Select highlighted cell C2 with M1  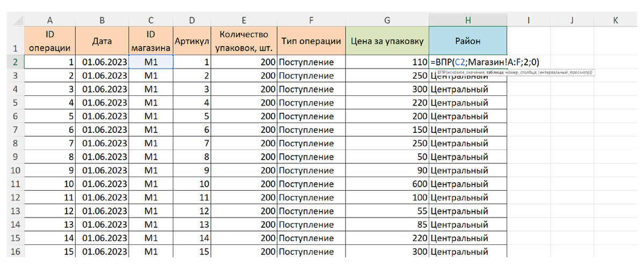[x=151, y=62]
